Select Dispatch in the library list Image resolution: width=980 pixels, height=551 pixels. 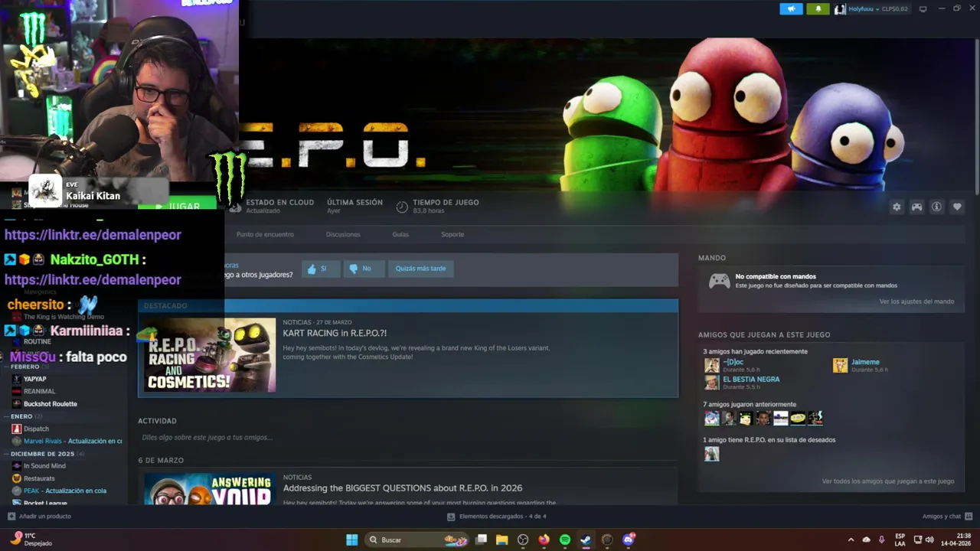(x=36, y=429)
